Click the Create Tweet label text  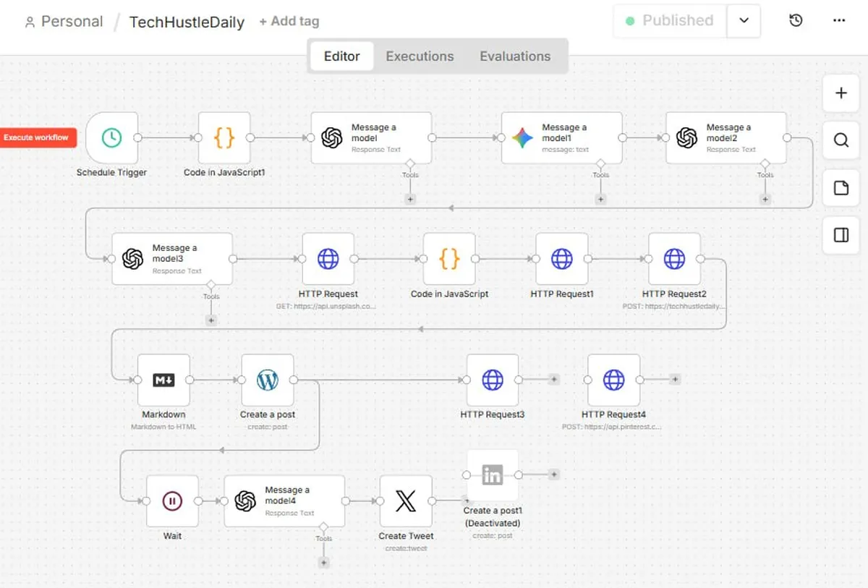(406, 536)
